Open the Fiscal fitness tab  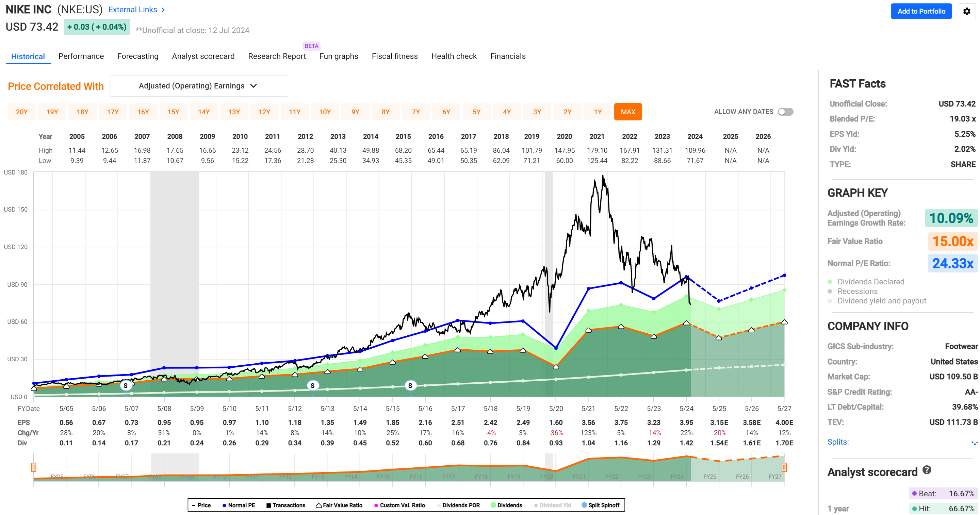click(394, 56)
